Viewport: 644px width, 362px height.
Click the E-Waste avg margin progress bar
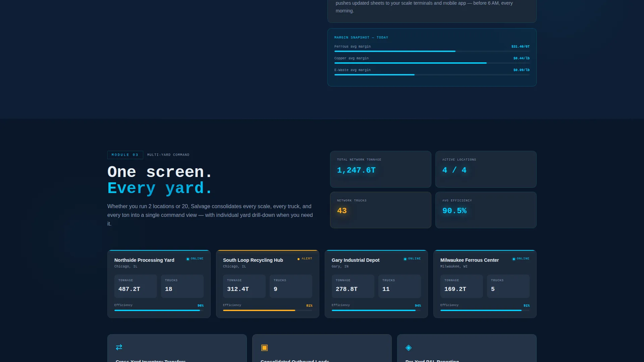(x=432, y=75)
